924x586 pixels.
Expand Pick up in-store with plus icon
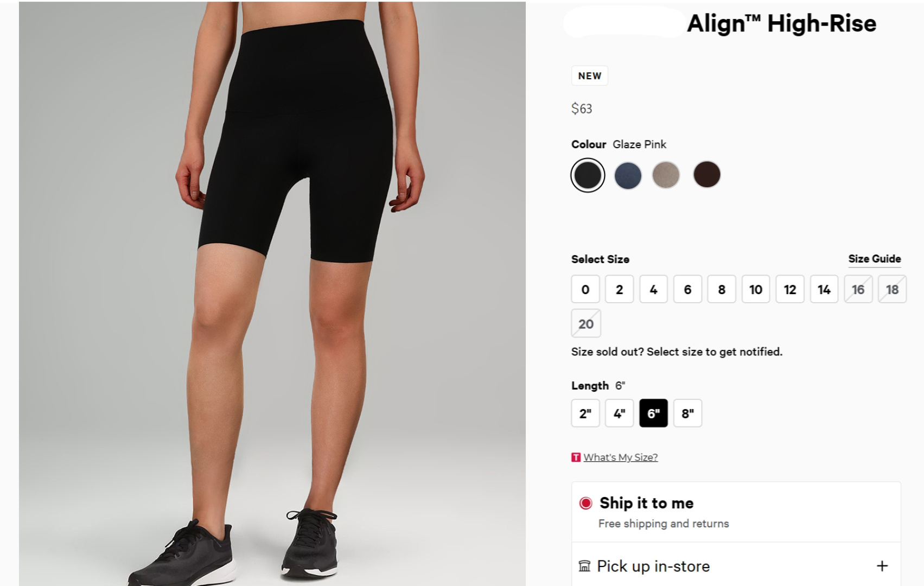pyautogui.click(x=882, y=566)
